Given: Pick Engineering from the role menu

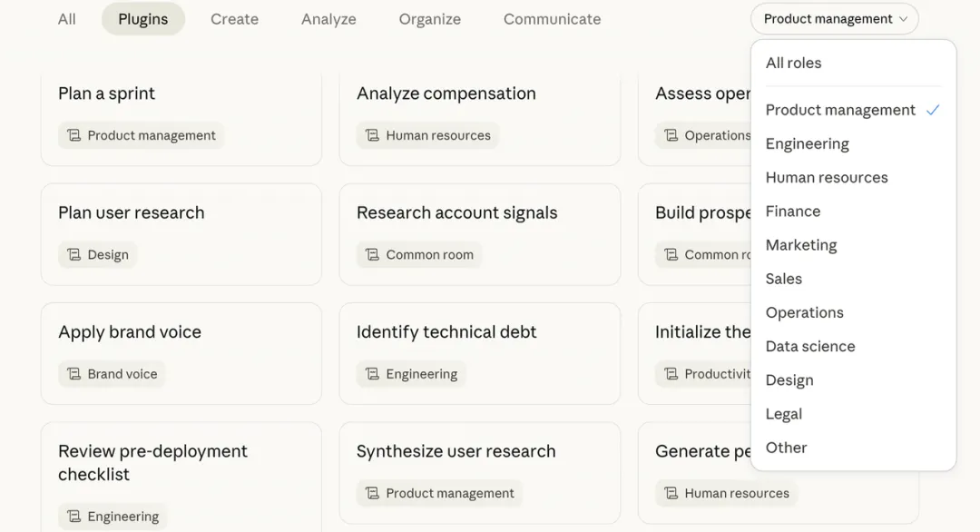Looking at the screenshot, I should (853, 143).
